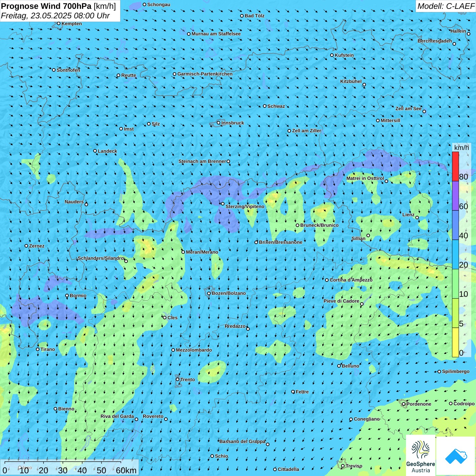Click the Cles location dot
The image size is (476, 476).
[165, 318]
